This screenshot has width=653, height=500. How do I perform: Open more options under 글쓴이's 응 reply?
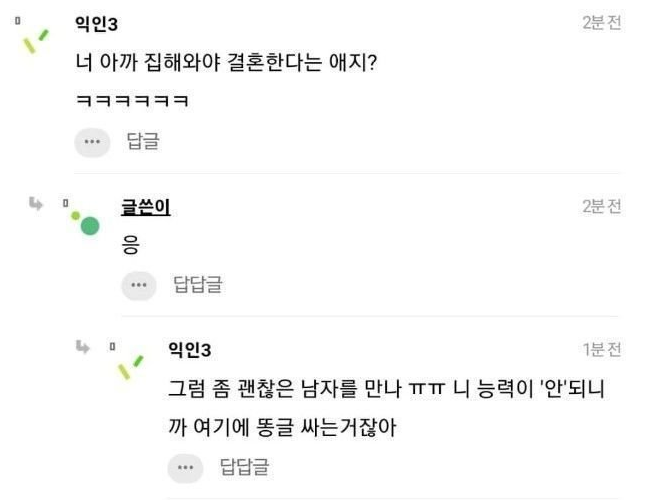tap(139, 285)
